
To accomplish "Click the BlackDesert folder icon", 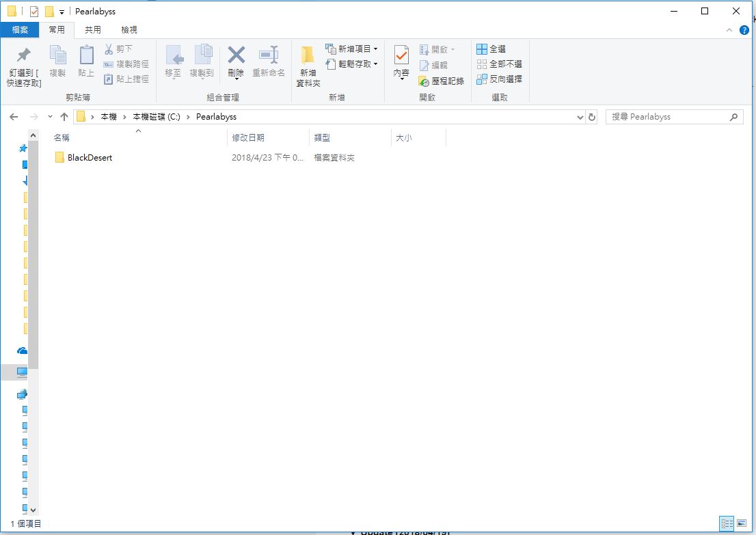I will (59, 157).
